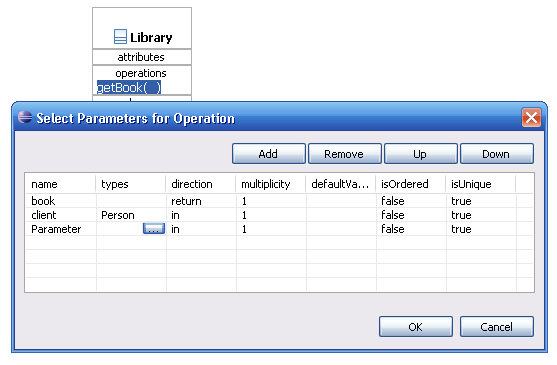The image size is (557, 365).
Task: Click operations compartment label
Action: click(141, 73)
